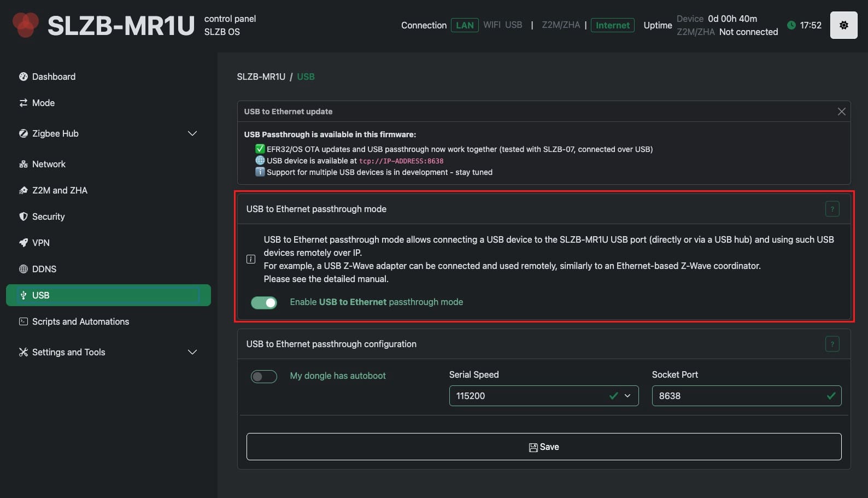Click the floppy disk icon on Save
The height and width of the screenshot is (498, 868).
pyautogui.click(x=533, y=447)
